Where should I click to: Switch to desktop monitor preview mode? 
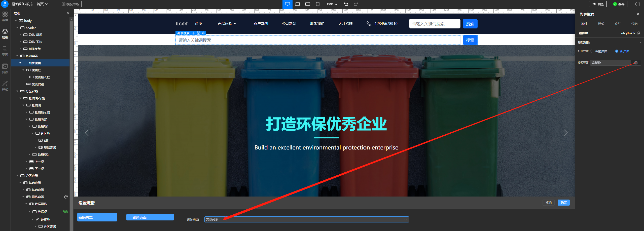pos(288,4)
